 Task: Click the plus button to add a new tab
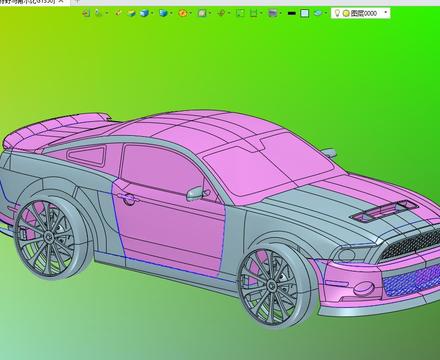tap(77, 1)
